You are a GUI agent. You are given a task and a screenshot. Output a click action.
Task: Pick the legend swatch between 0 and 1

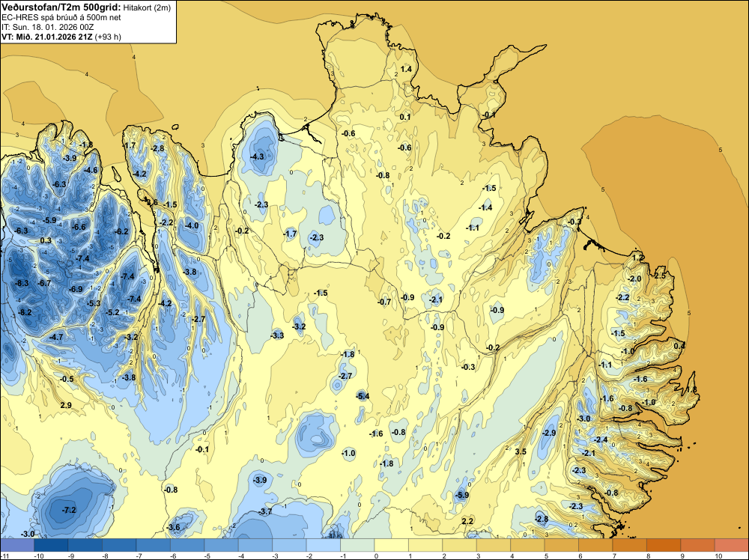(x=392, y=545)
